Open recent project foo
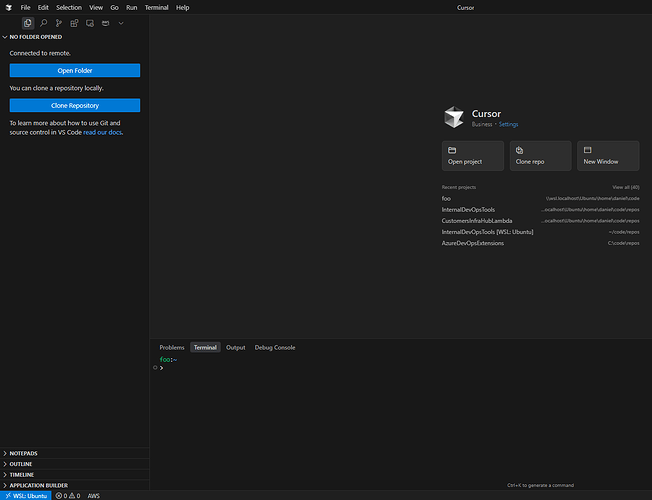652x500 pixels. pos(541,198)
